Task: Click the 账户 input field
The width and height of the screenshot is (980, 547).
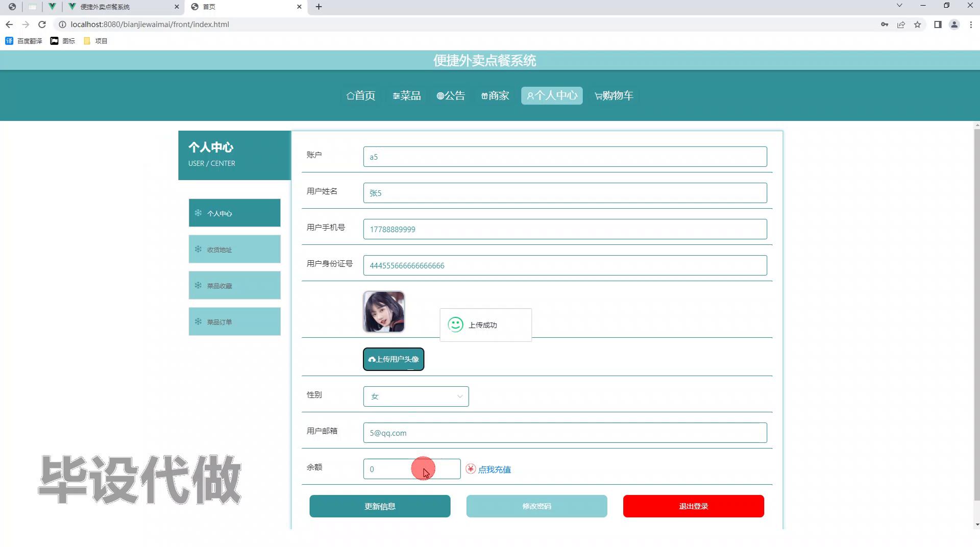Action: pyautogui.click(x=565, y=157)
